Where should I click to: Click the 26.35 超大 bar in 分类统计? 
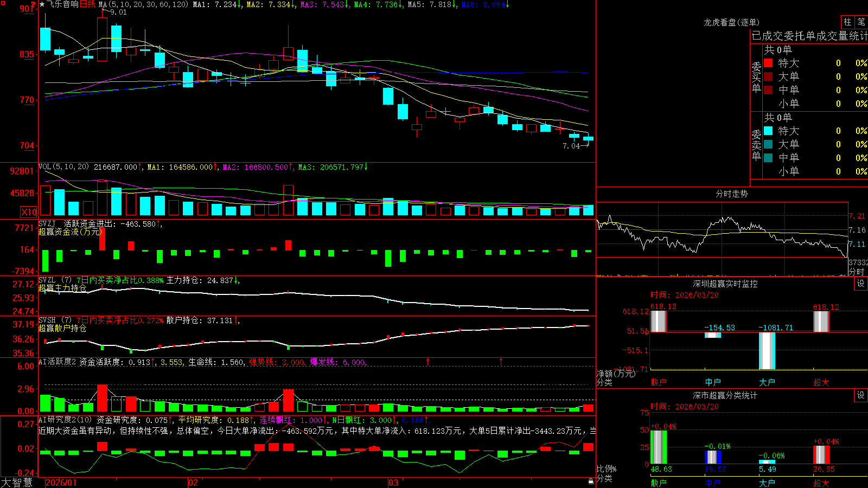pos(821,455)
